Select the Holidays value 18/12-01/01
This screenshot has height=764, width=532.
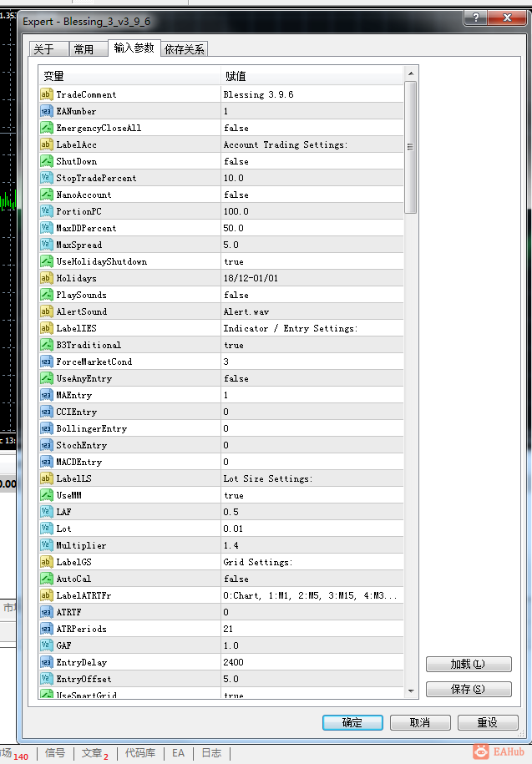click(x=251, y=278)
